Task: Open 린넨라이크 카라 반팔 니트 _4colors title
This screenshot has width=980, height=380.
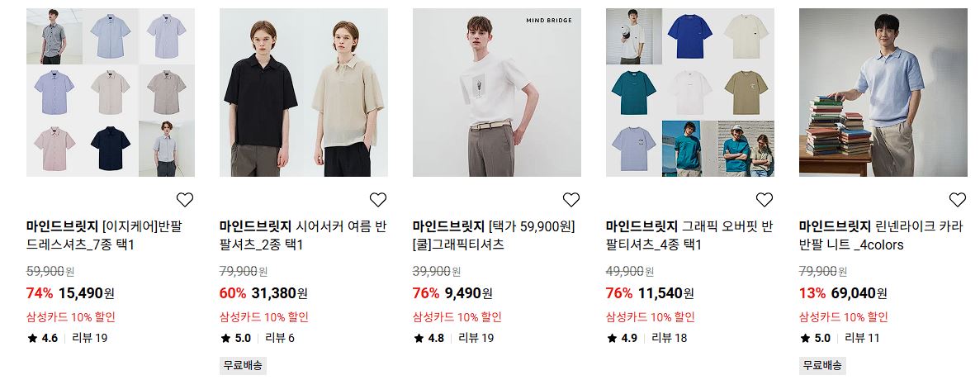Action: pos(881,235)
